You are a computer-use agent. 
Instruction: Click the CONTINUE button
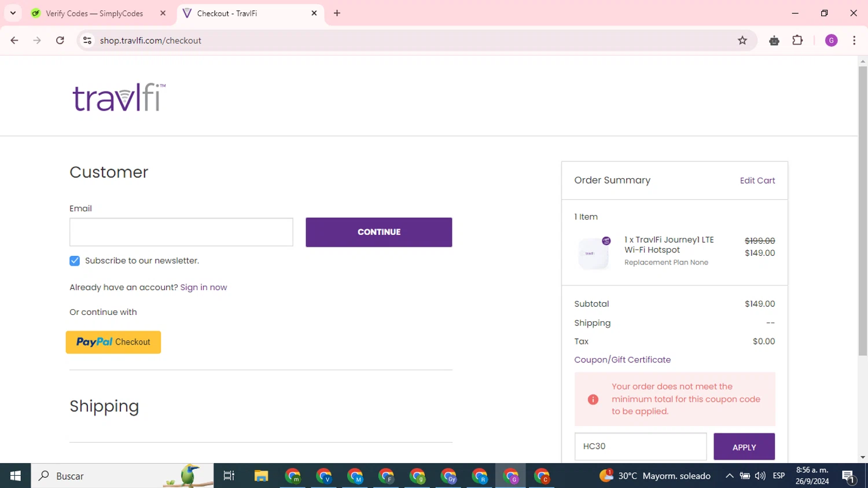(379, 232)
